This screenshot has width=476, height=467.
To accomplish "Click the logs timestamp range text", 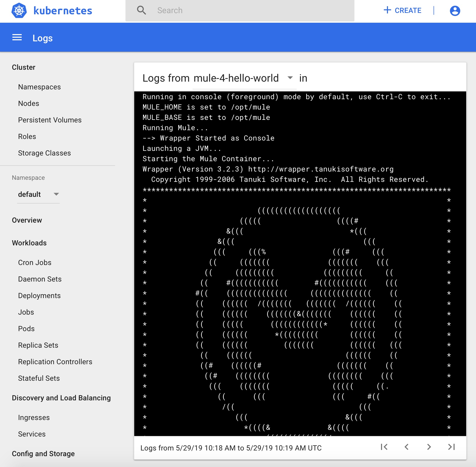I will tap(231, 448).
